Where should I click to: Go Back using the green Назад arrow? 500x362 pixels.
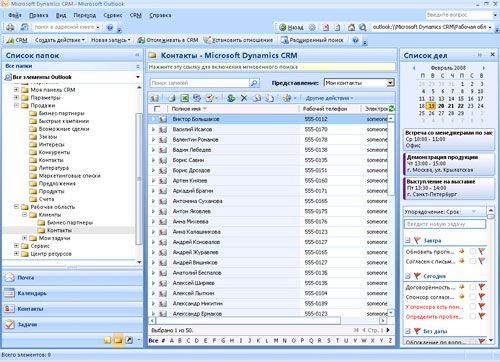pos(291,27)
